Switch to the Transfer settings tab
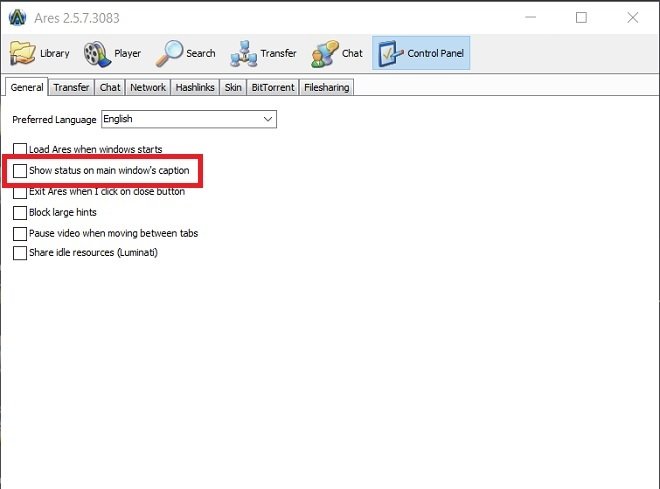The height and width of the screenshot is (489, 660). (x=71, y=87)
